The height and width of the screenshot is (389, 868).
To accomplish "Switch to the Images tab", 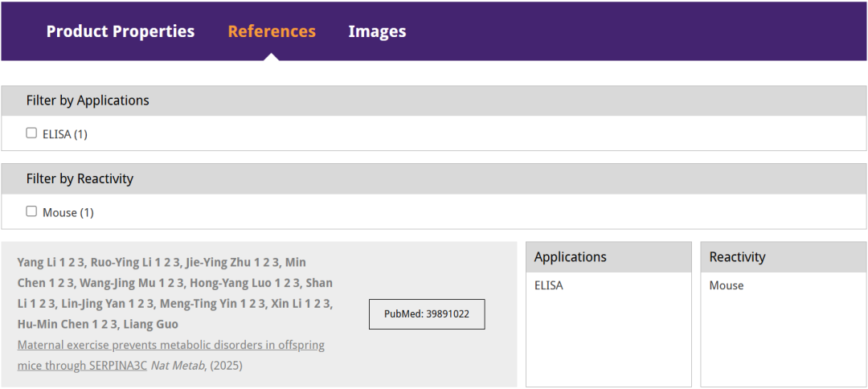I will click(x=377, y=31).
